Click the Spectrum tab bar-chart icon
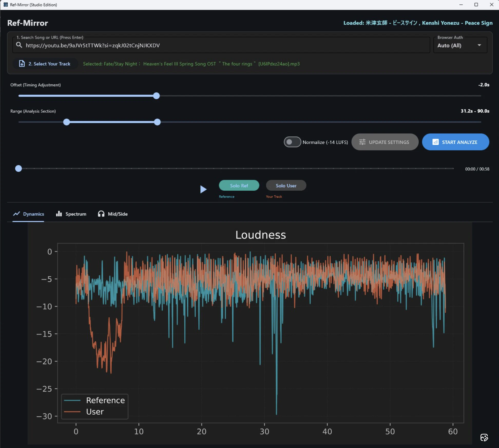Viewport: 499px width, 448px height. point(59,214)
